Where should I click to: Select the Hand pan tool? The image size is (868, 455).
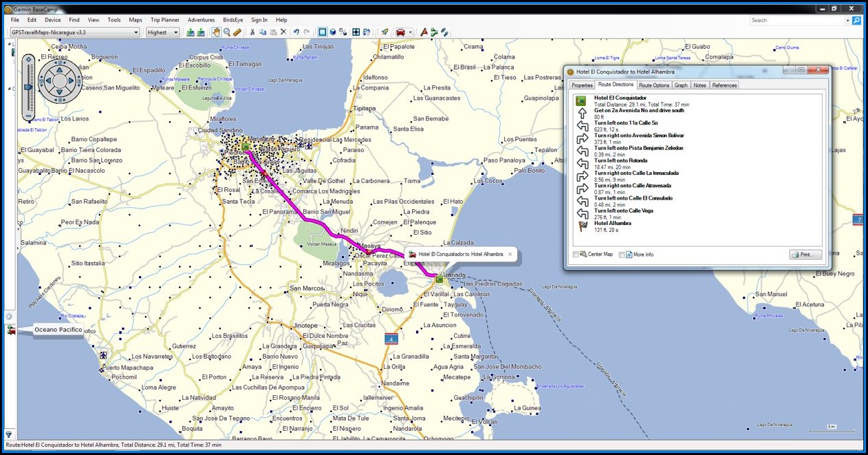tap(216, 32)
